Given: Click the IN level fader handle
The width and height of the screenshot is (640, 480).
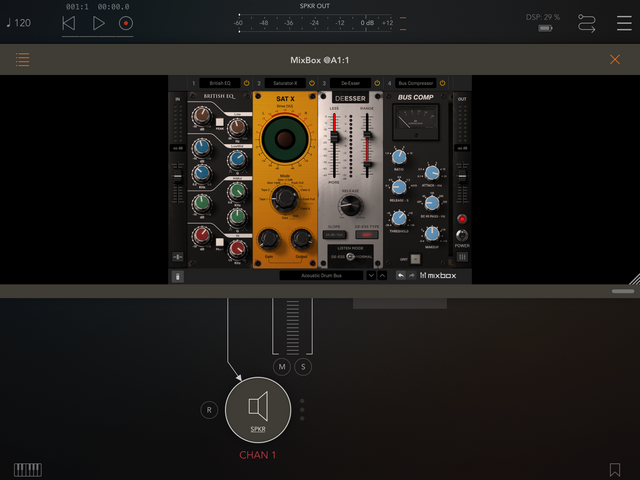Looking at the screenshot, I should 177,177.
